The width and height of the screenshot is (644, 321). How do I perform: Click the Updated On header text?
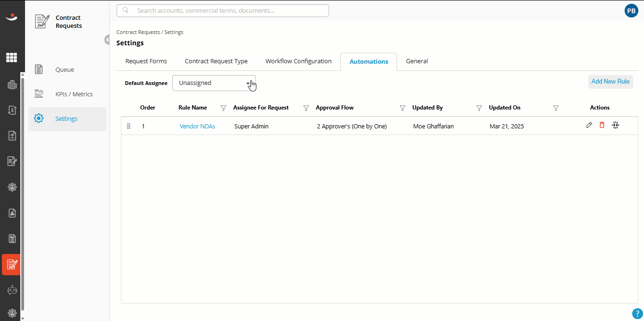point(505,108)
